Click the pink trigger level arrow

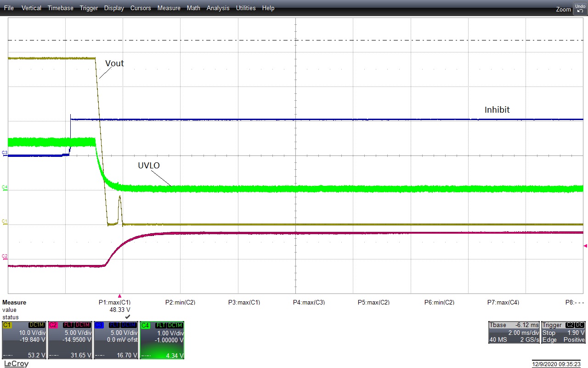585,246
